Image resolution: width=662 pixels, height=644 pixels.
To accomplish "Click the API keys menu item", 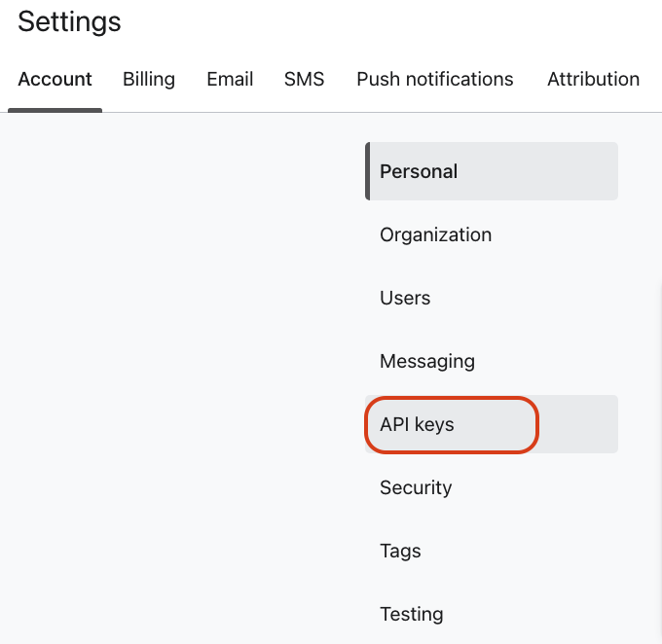I will (x=417, y=424).
